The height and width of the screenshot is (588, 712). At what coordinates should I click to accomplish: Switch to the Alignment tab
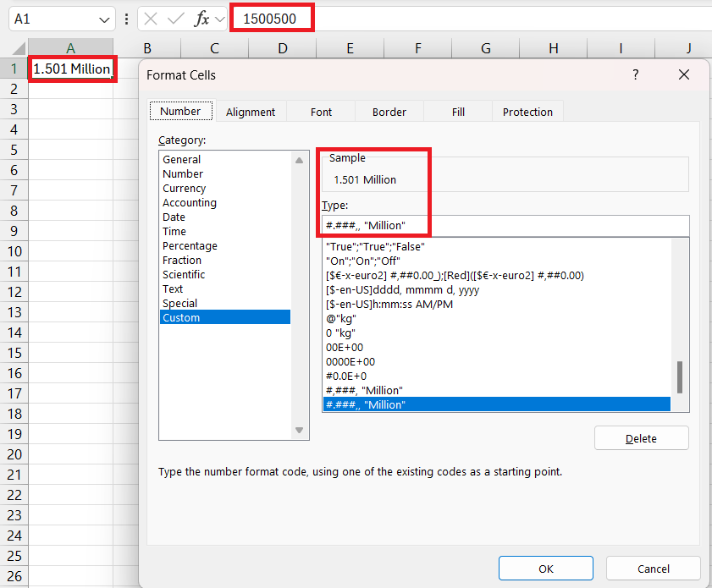tap(251, 112)
